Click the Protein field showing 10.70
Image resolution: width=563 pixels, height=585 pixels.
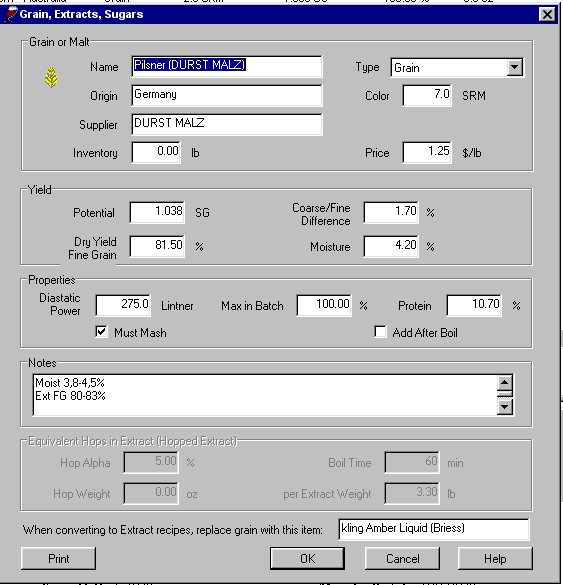tap(474, 306)
